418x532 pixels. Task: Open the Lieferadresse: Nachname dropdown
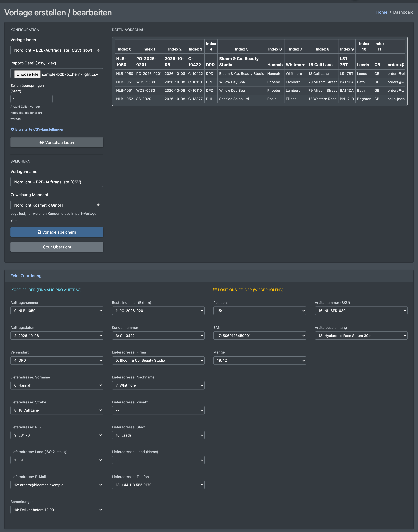(158, 385)
